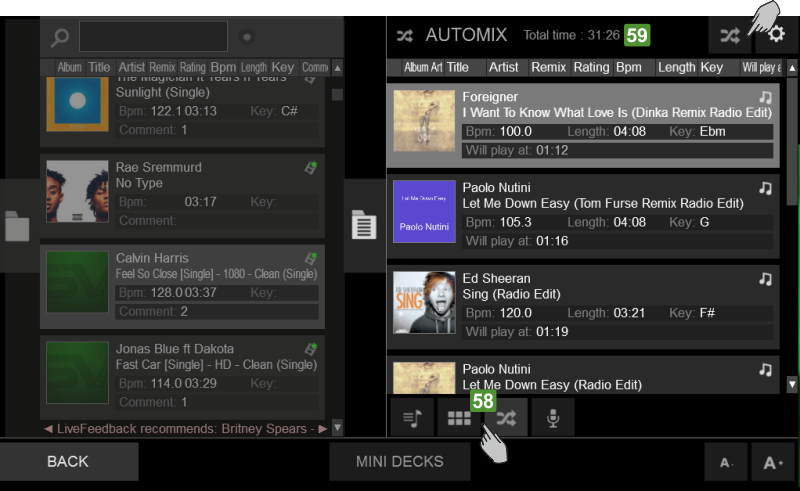Select the automix shuffle tab icon
This screenshot has width=800, height=491.
click(x=506, y=418)
